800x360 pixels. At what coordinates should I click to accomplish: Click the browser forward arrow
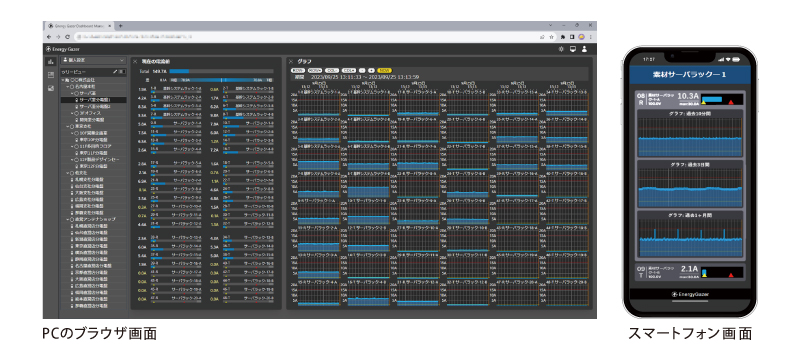[x=58, y=37]
